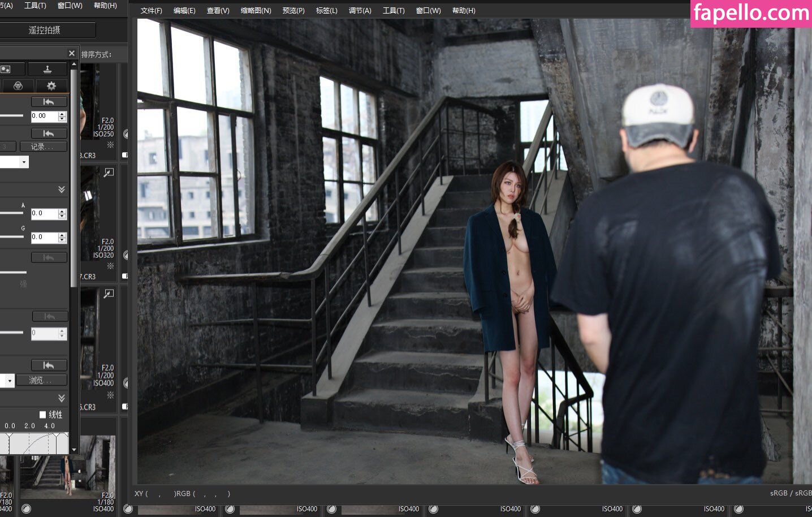Click the edit-mark icon on the ISO320 thumbnail
Screen dimensions: 812x517
click(109, 173)
